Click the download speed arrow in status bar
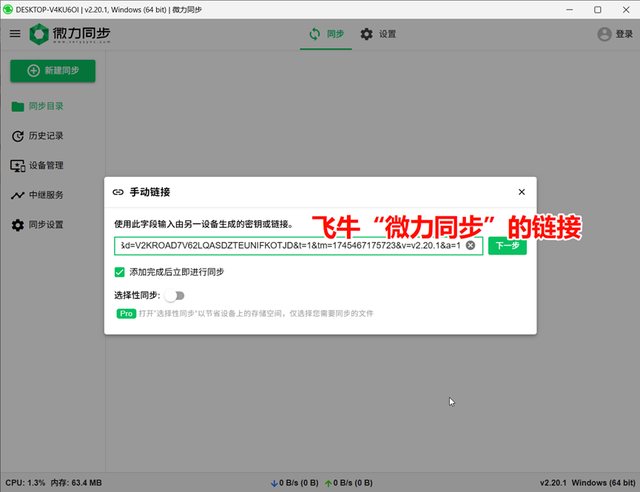640x492 pixels. tap(274, 483)
